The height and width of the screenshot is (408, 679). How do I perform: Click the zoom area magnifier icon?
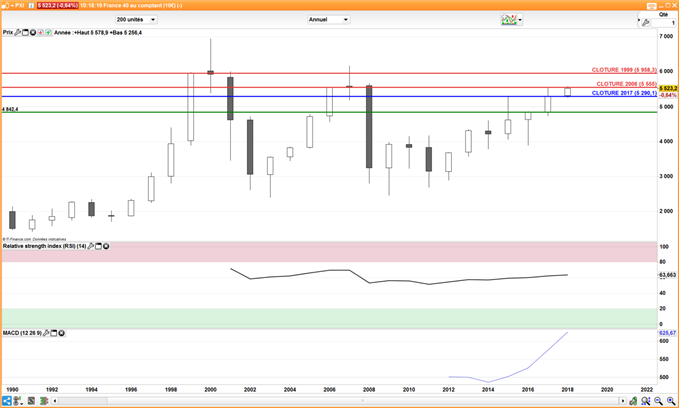click(646, 401)
